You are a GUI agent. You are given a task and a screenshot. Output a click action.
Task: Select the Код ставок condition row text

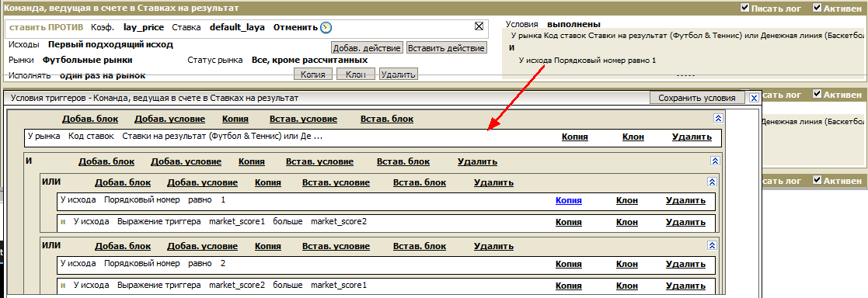pyautogui.click(x=175, y=136)
